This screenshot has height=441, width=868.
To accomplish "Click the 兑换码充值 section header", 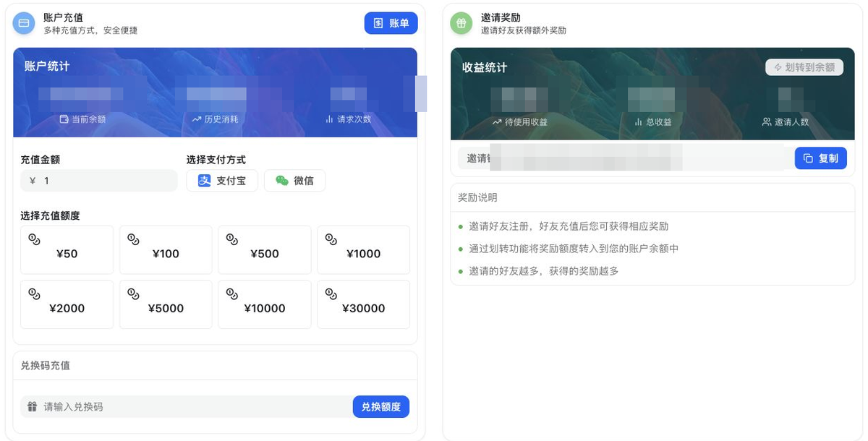I will [46, 365].
